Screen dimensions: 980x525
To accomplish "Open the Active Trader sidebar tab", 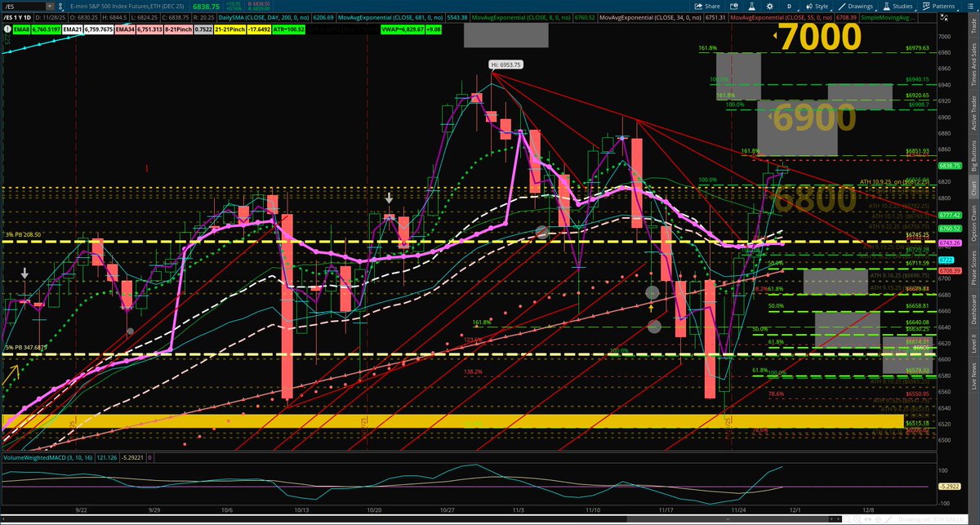I will pos(973,114).
